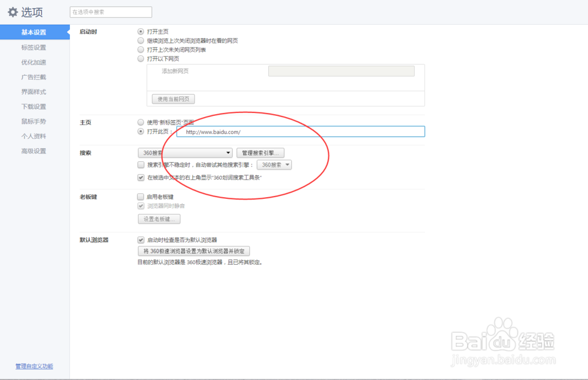Switch to the 界面样式 section
The width and height of the screenshot is (588, 380).
click(34, 92)
